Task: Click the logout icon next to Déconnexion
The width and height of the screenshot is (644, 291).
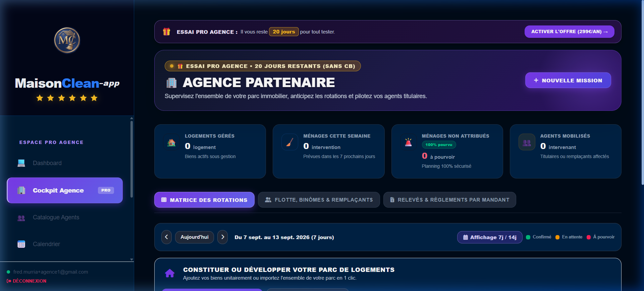Action: 9,281
